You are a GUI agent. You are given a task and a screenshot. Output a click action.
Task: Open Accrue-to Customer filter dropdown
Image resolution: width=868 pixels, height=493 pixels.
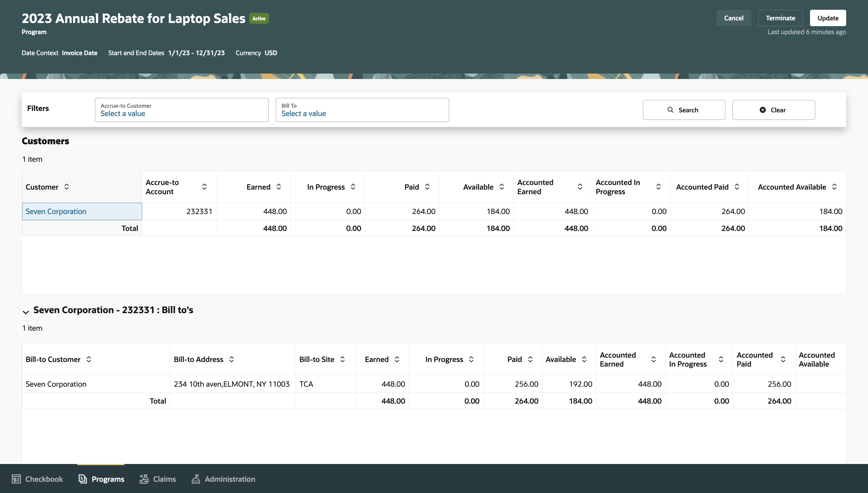(x=182, y=110)
